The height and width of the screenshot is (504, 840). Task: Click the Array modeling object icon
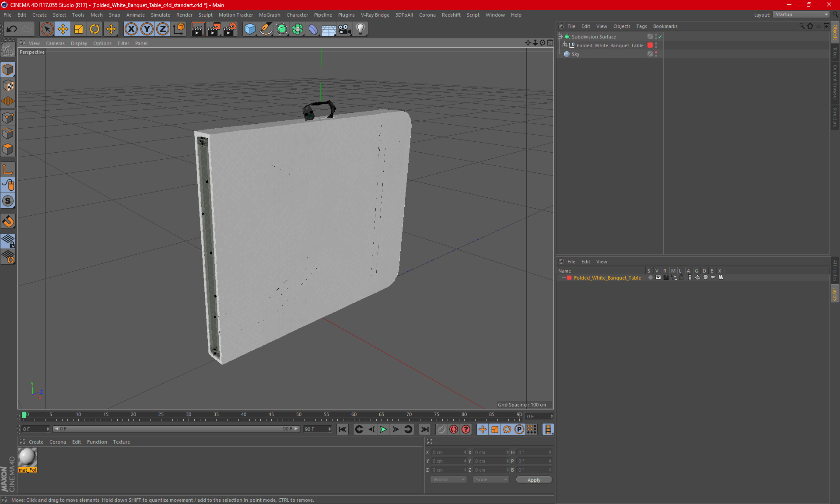click(297, 29)
